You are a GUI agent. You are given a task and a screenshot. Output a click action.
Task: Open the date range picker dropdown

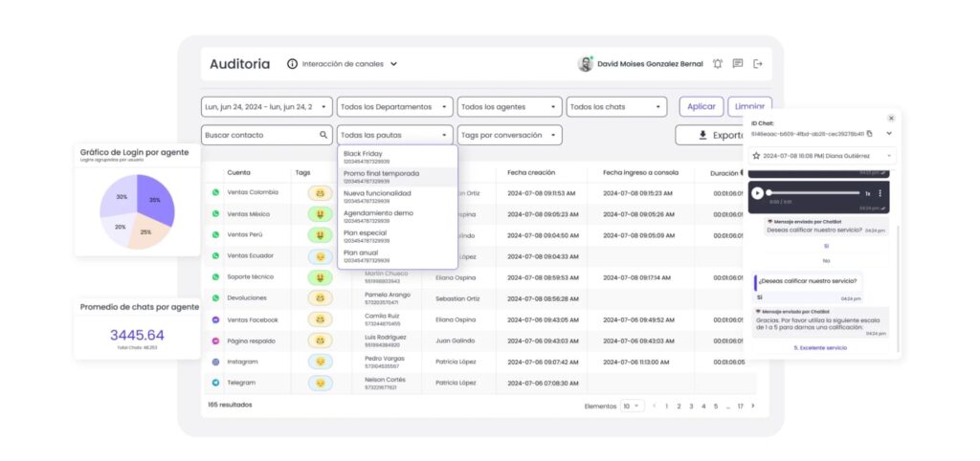[266, 107]
